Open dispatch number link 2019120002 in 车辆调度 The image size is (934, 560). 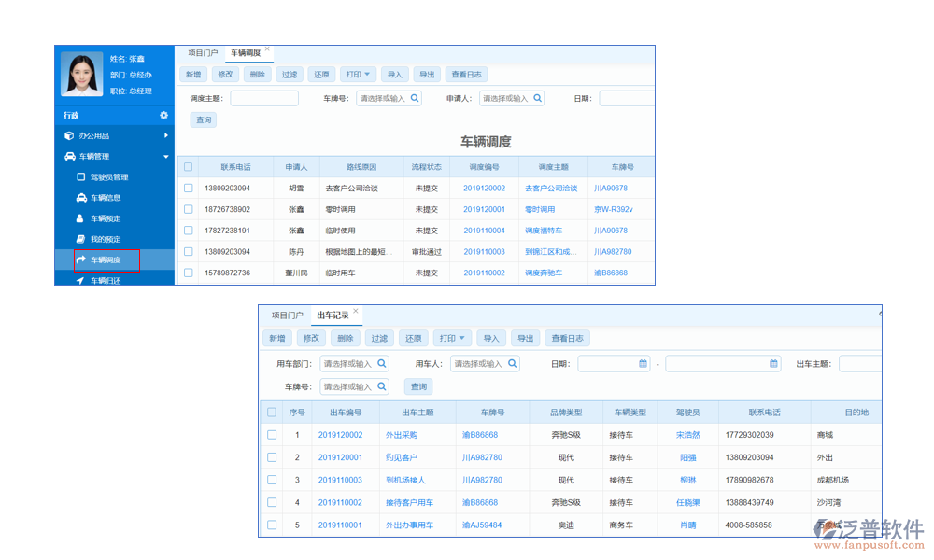pos(484,189)
